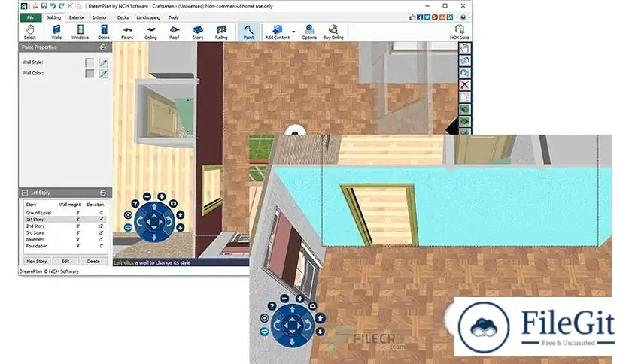Click the New Story button
Screen dimensions: 629x364
click(37, 262)
